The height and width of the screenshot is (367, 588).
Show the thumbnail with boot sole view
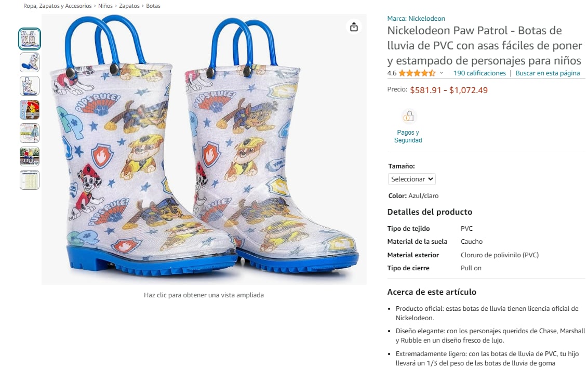pos(30,62)
